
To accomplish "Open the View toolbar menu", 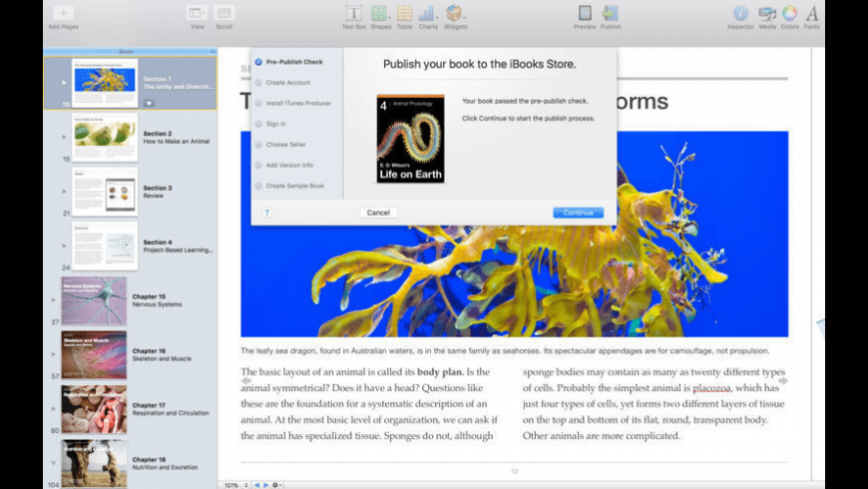I will (x=198, y=13).
